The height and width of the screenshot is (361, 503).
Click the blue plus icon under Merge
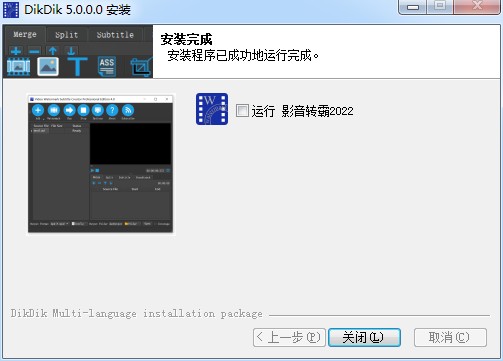(16, 51)
